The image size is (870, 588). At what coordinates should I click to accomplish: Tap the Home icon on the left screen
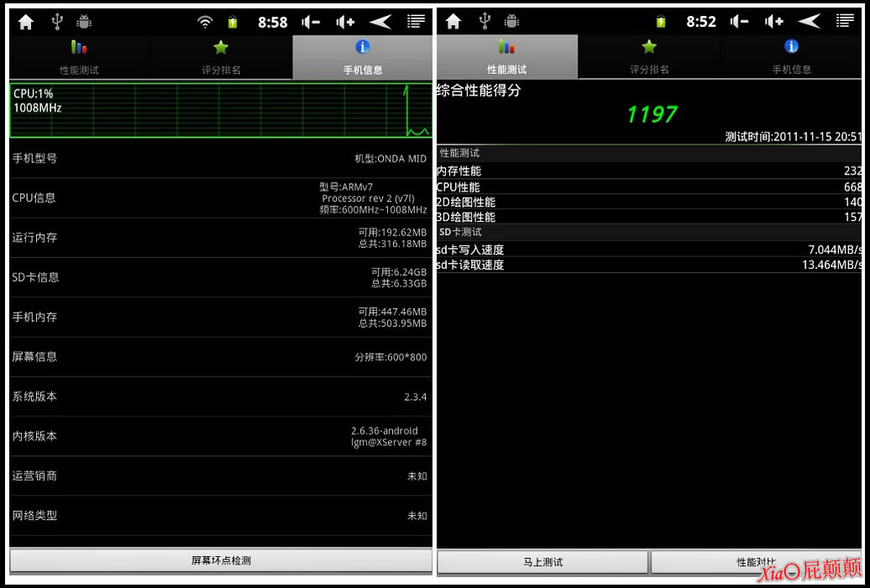(26, 22)
